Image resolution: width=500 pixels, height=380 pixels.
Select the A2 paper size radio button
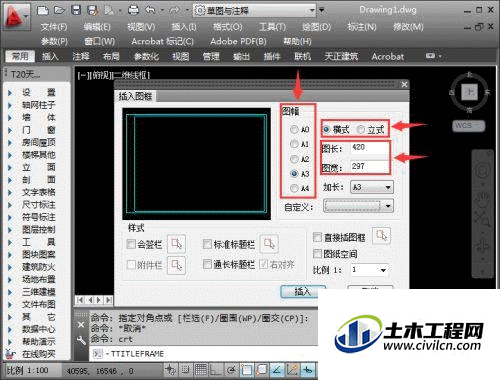(x=294, y=159)
